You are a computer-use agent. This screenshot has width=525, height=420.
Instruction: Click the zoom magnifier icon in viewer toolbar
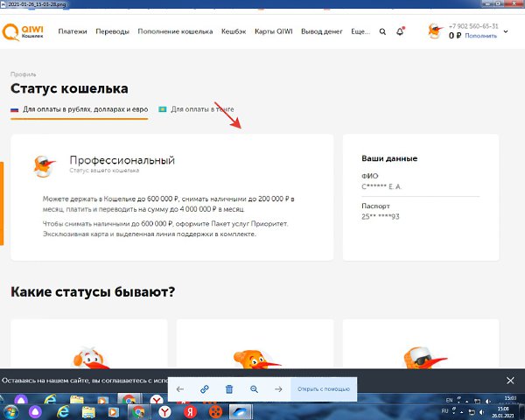(x=255, y=388)
